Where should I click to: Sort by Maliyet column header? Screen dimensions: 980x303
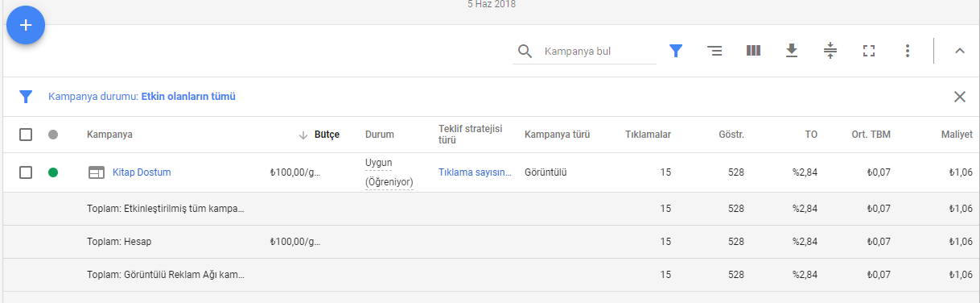[x=957, y=135]
